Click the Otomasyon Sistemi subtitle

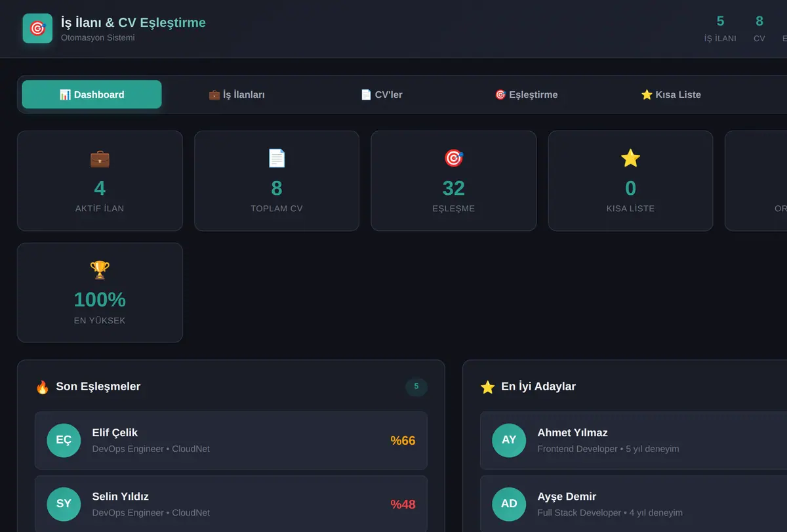click(98, 38)
